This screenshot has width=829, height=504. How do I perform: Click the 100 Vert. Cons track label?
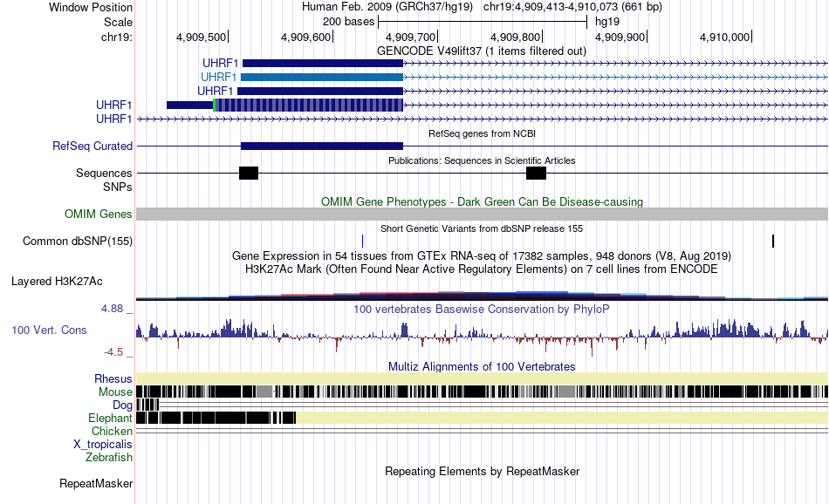pos(49,330)
